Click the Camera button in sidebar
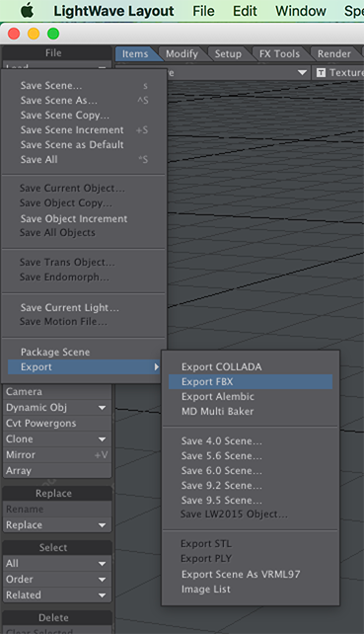 pos(57,392)
